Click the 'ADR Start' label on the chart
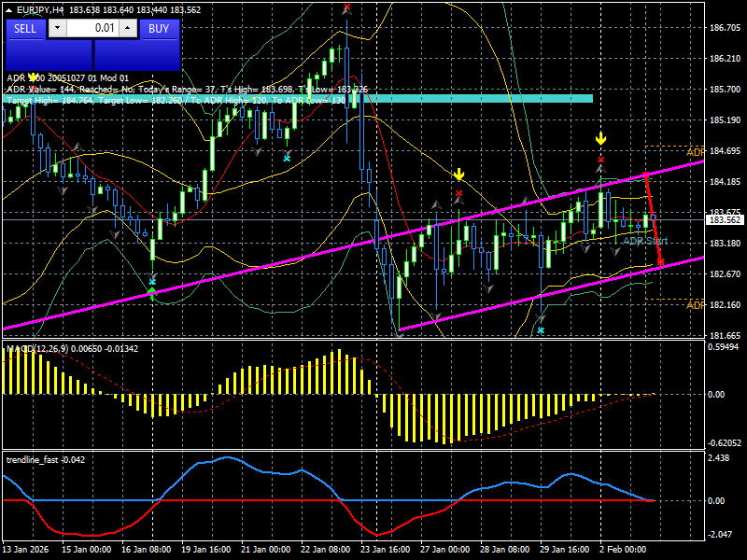The height and width of the screenshot is (560, 747). [x=645, y=241]
